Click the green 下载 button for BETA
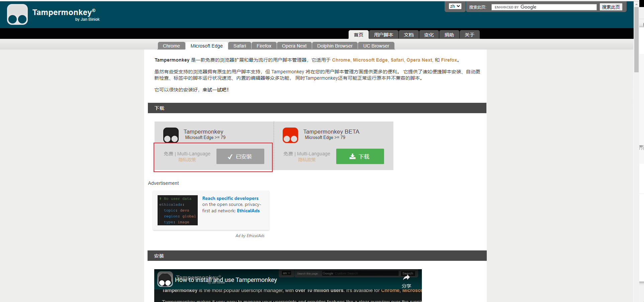This screenshot has height=302, width=644. point(360,156)
